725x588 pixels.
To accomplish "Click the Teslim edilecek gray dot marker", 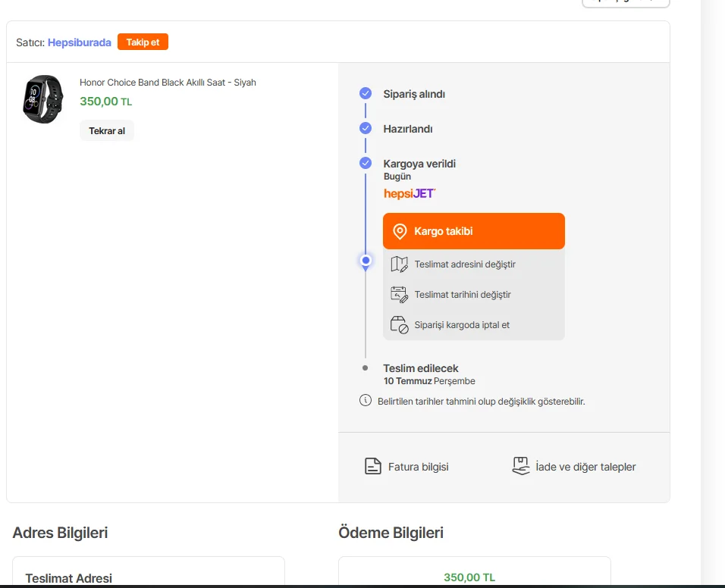I will tap(366, 368).
